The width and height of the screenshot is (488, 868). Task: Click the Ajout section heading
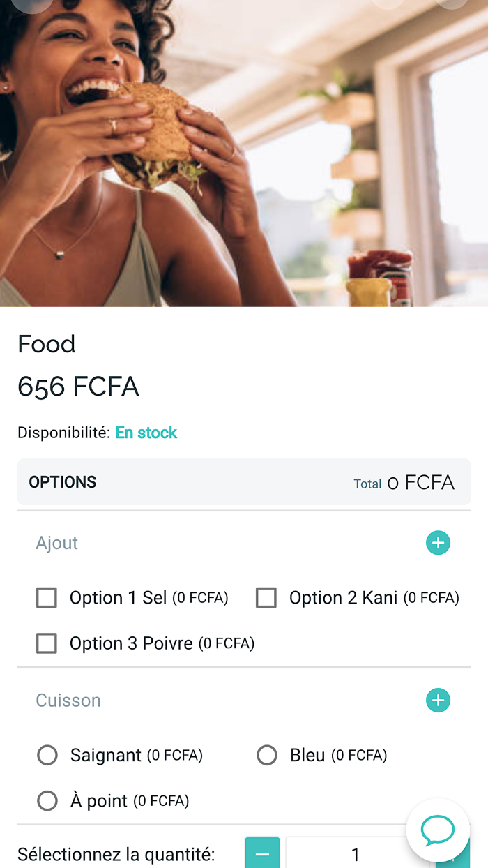57,543
